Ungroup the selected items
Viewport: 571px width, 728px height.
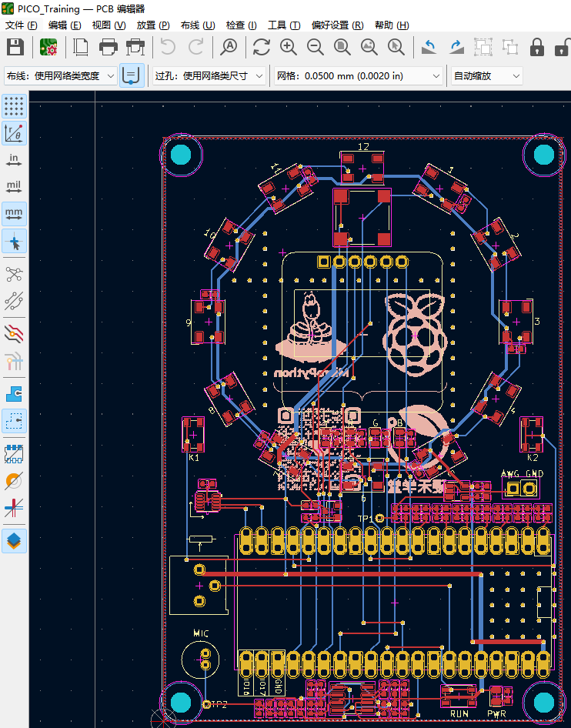pos(510,47)
